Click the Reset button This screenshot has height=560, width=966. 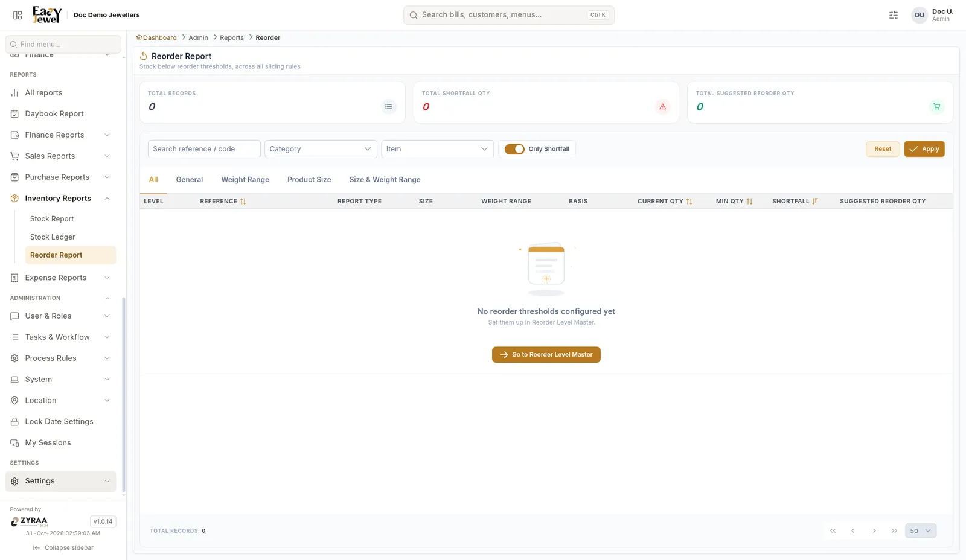tap(883, 149)
